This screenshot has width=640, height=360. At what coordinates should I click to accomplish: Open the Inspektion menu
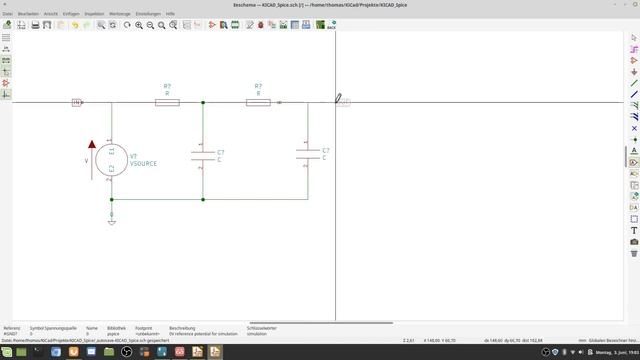pos(94,14)
